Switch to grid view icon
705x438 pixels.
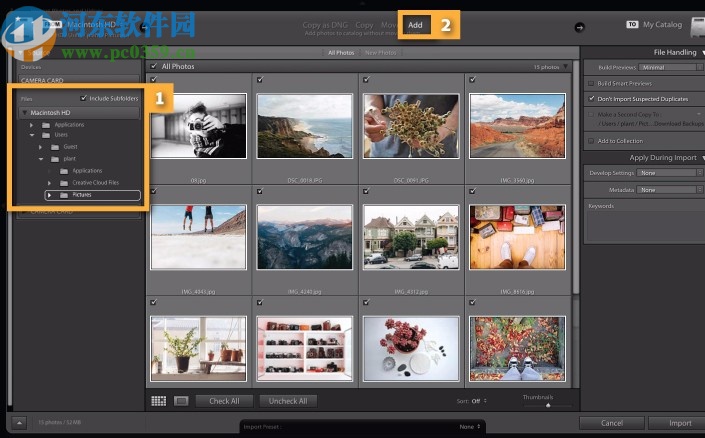158,401
